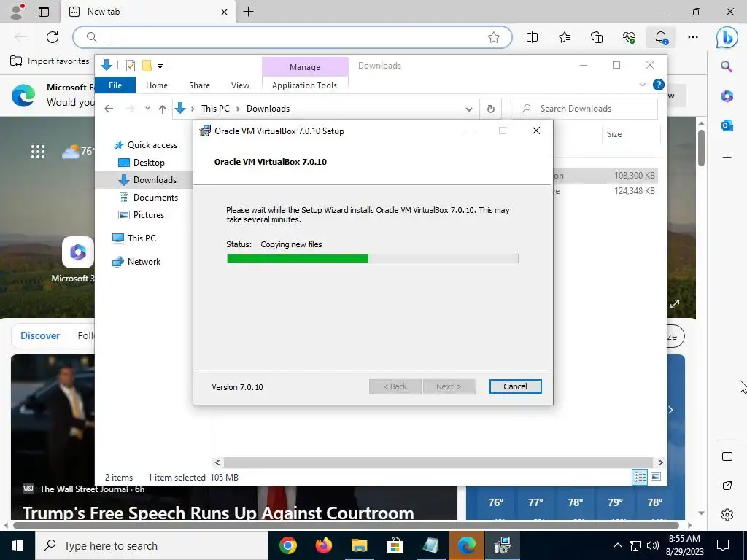Viewport: 747px width, 560px height.
Task: Switch to the Home ribbon tab
Action: [x=157, y=85]
